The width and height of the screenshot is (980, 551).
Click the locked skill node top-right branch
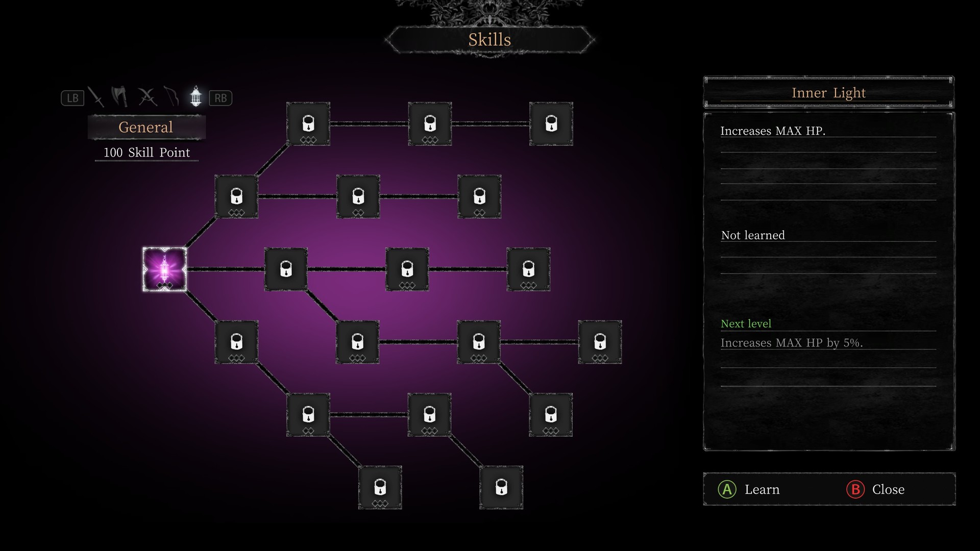tap(551, 124)
